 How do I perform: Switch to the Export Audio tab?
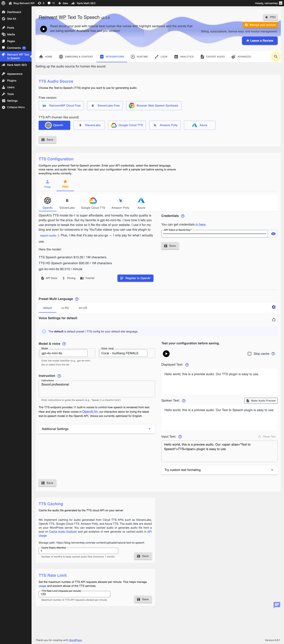click(212, 57)
